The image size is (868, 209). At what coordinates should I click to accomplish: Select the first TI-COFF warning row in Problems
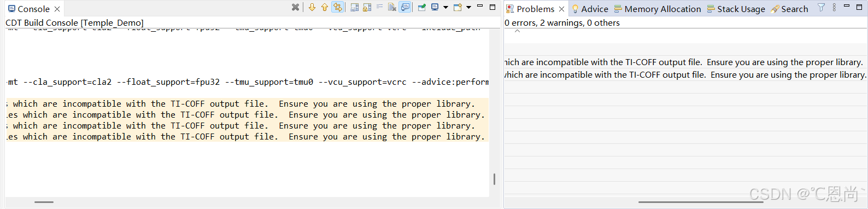coord(685,62)
